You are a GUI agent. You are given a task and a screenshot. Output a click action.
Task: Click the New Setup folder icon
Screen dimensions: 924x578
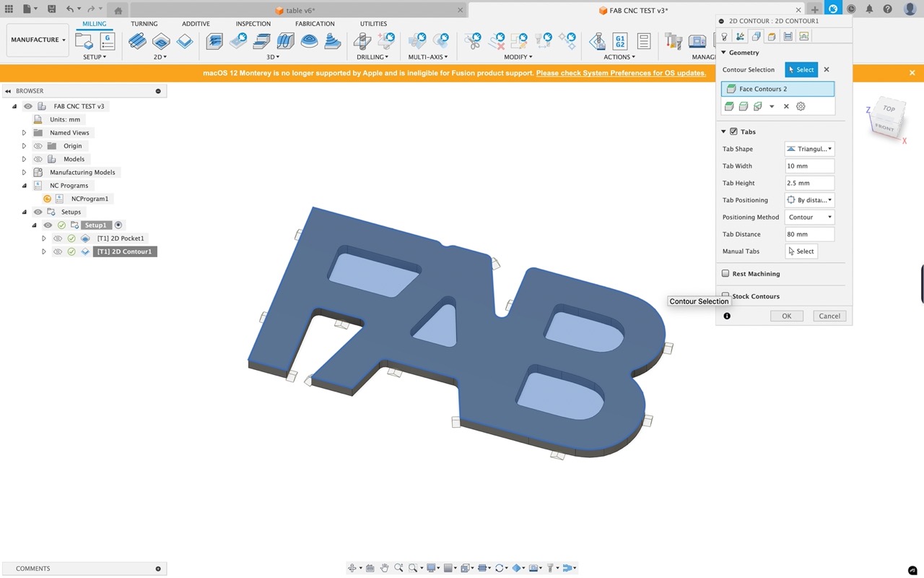(x=85, y=41)
